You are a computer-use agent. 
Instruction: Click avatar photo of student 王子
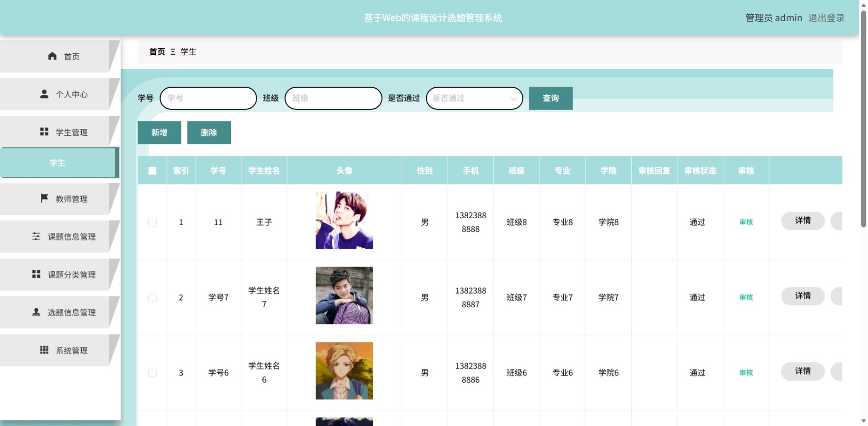coord(344,220)
